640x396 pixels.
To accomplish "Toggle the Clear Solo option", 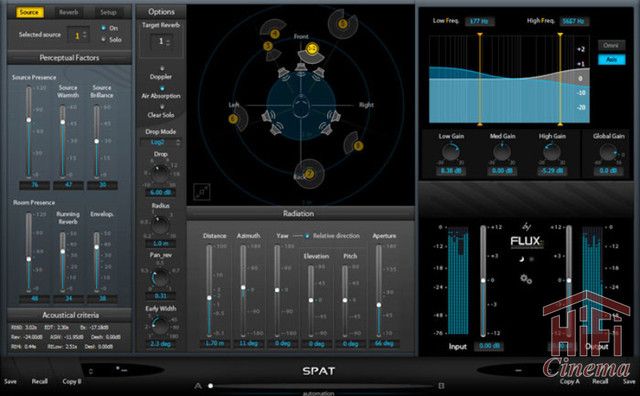I will point(162,107).
